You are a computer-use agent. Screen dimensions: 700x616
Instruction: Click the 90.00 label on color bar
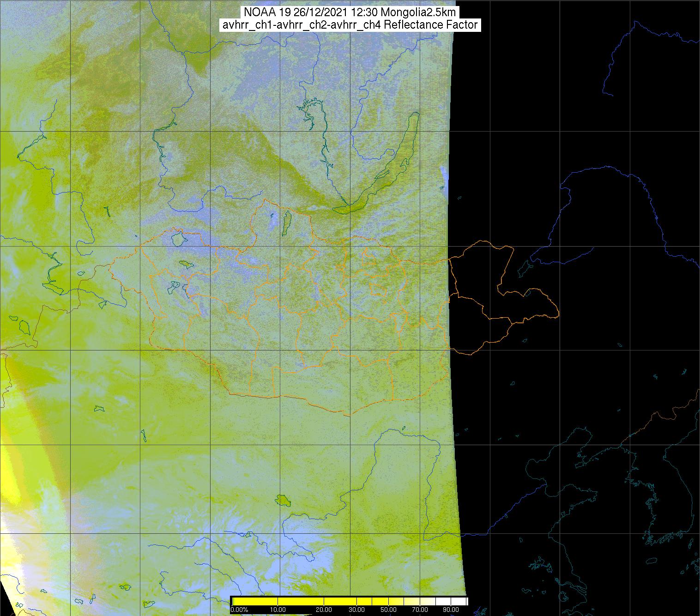pyautogui.click(x=450, y=610)
